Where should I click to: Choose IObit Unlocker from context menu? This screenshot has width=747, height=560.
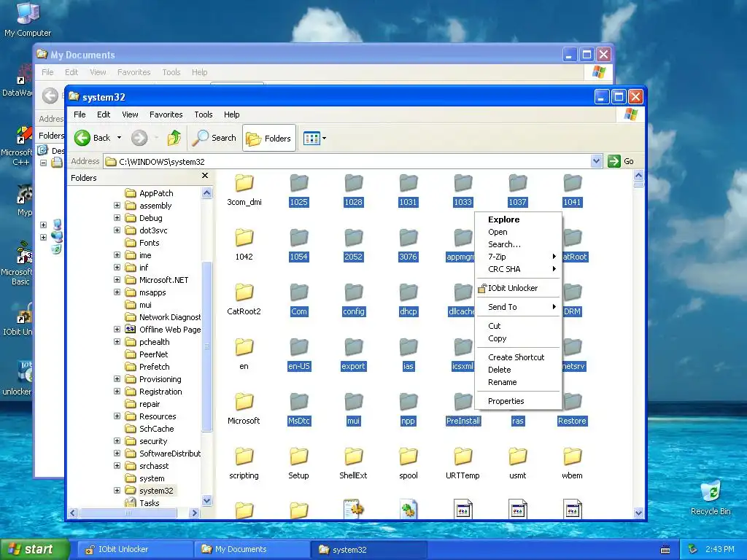coord(519,288)
